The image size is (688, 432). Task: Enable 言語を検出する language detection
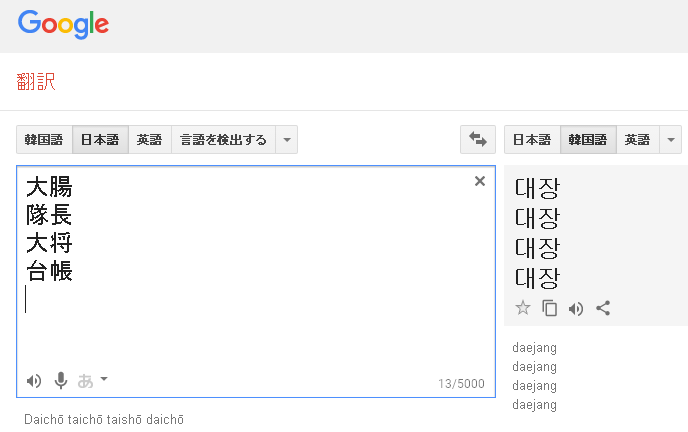[223, 140]
